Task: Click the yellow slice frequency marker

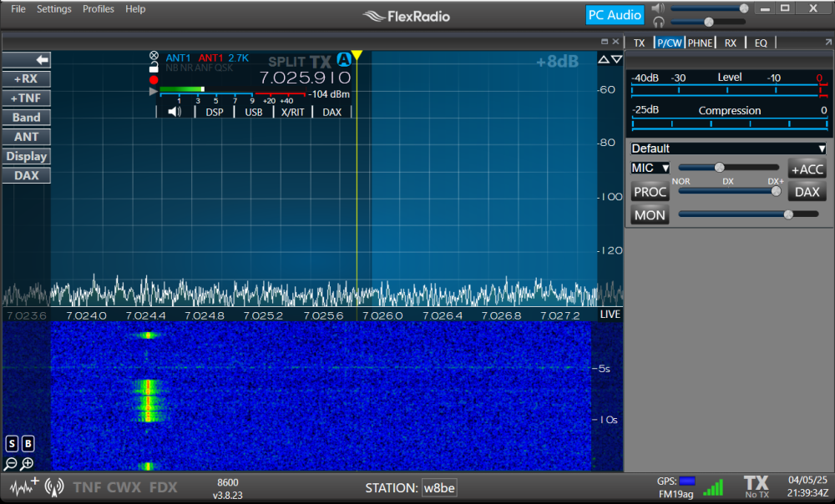Action: pyautogui.click(x=357, y=55)
